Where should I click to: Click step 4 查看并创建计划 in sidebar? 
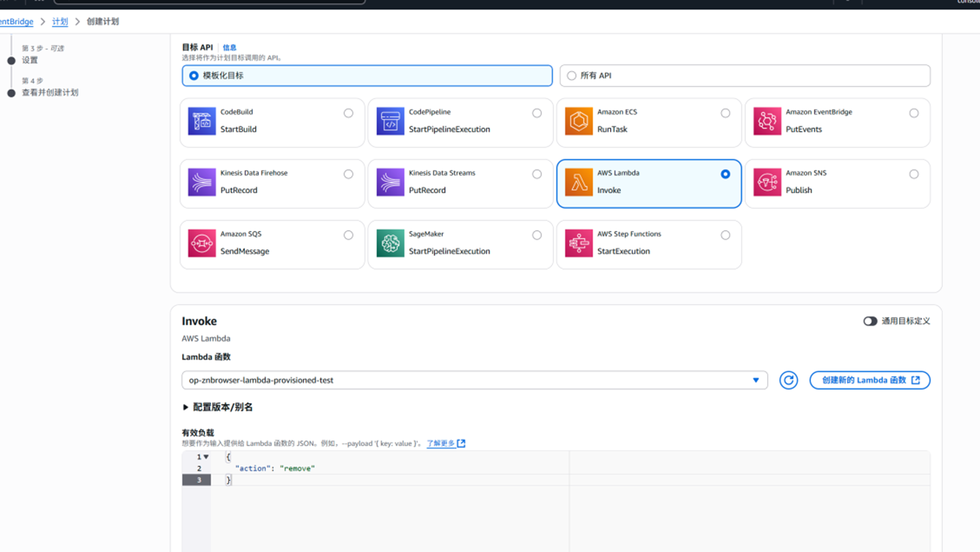coord(50,92)
